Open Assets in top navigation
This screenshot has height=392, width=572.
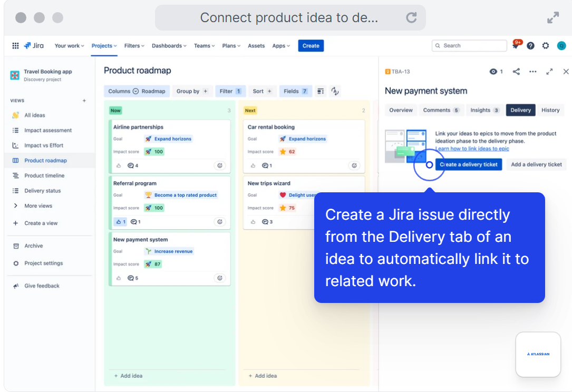tap(256, 46)
